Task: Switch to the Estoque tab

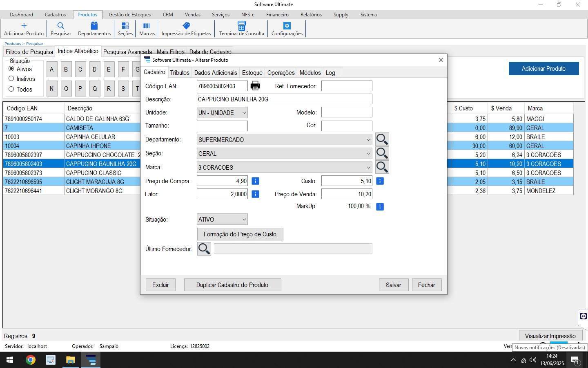Action: [x=252, y=73]
